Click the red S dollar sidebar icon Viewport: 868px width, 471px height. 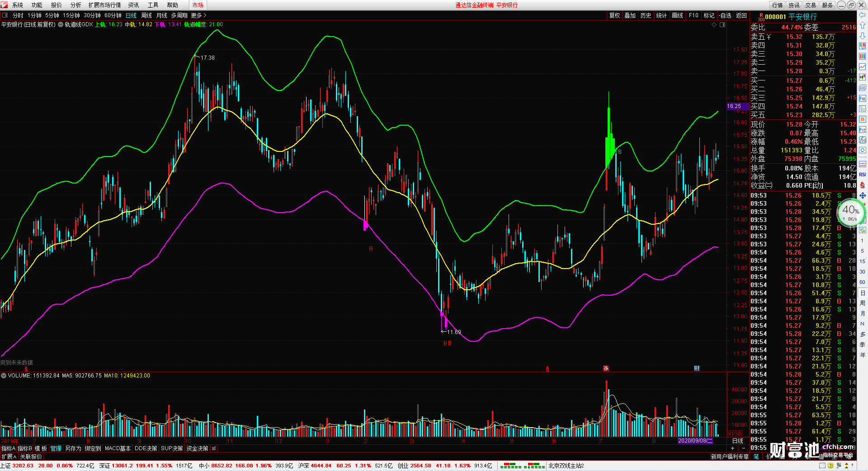(863, 185)
